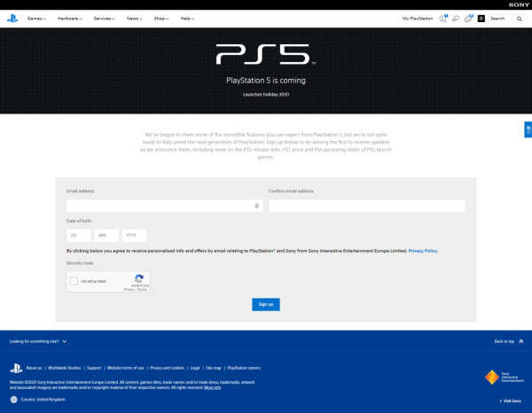Open PlayStation careers link
Viewport: 532px width, 413px height.
point(244,368)
